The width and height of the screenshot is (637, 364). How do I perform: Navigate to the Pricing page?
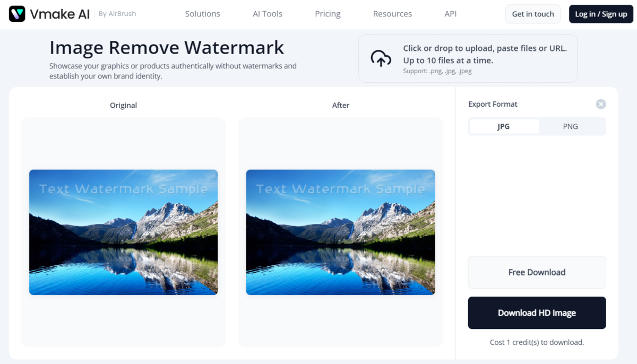point(328,14)
